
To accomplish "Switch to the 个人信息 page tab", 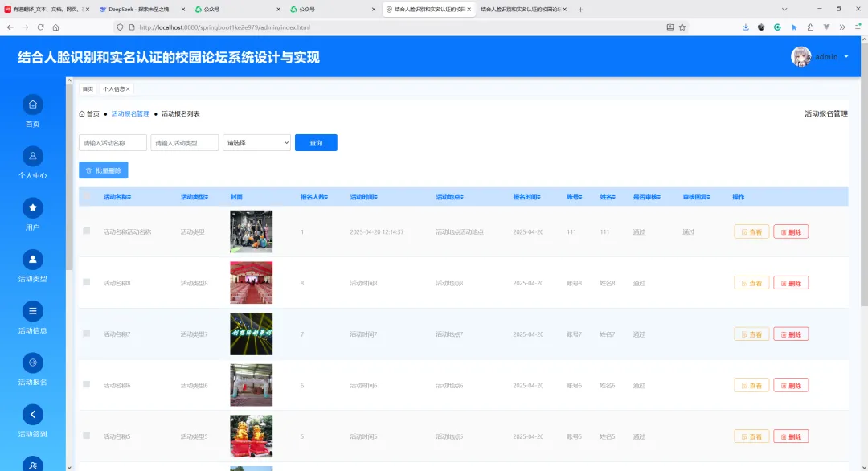I will (x=116, y=89).
